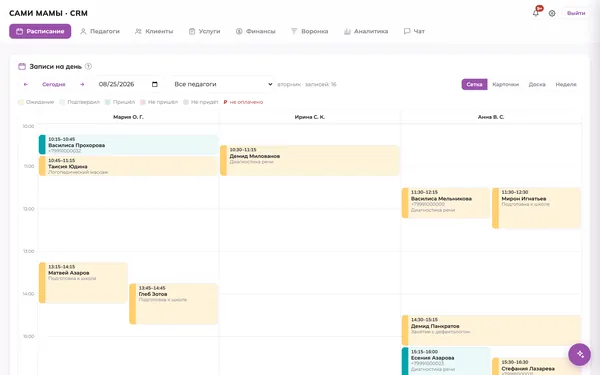Open the Расписание tab
This screenshot has height=375, width=600.
[40, 31]
